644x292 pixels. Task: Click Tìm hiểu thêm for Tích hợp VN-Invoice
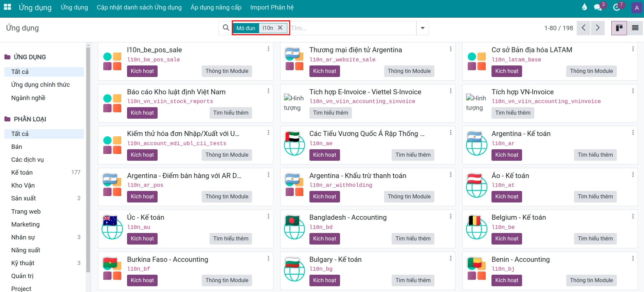click(x=513, y=113)
